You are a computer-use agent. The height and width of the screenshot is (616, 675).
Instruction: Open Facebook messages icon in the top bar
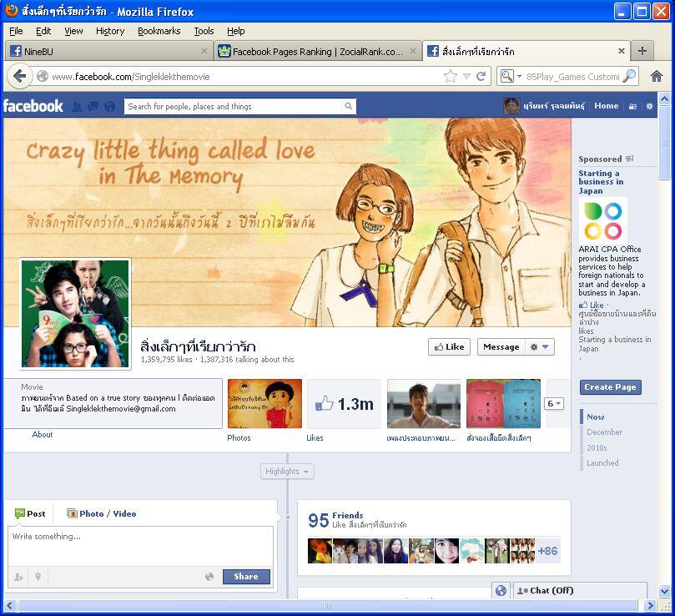93,106
